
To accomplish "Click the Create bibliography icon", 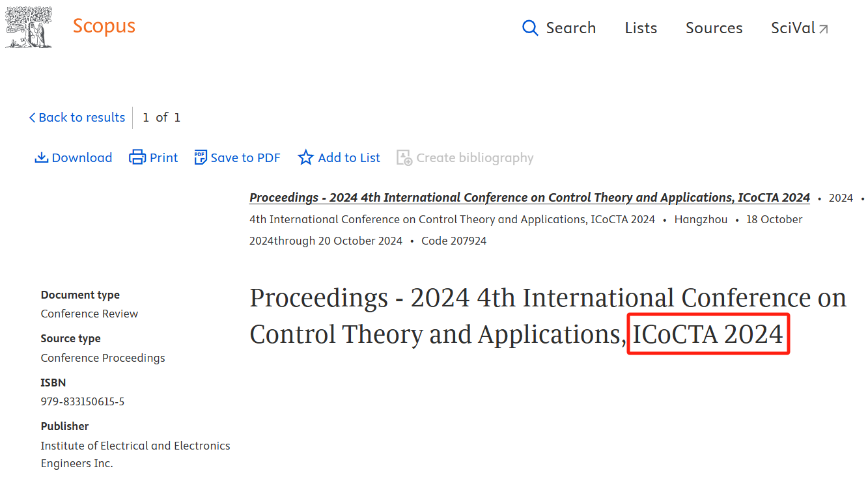I will (x=404, y=157).
